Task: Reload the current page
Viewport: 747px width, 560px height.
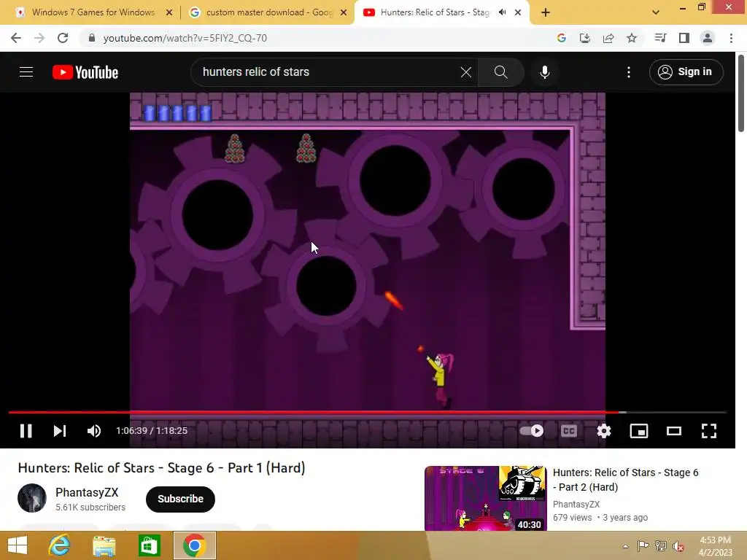Action: [x=63, y=38]
